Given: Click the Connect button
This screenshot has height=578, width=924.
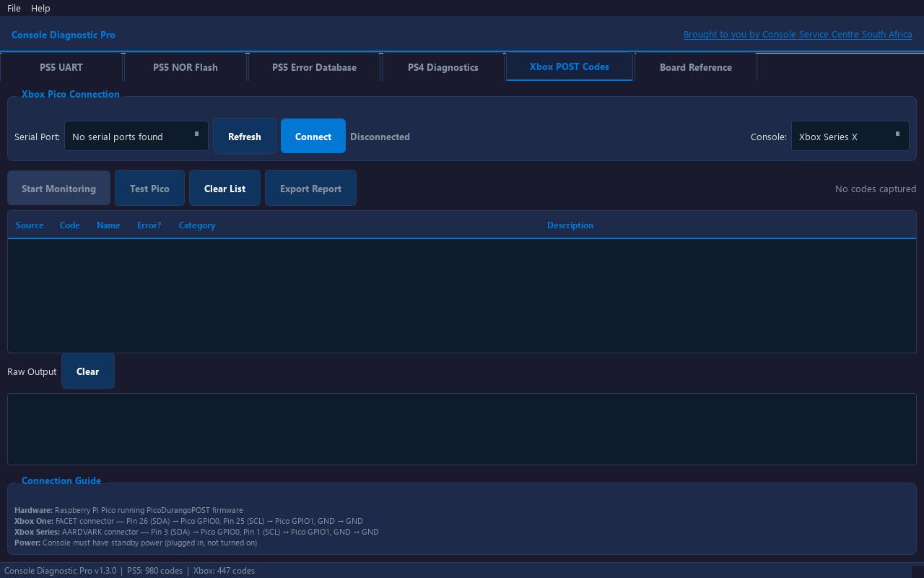Looking at the screenshot, I should point(313,137).
